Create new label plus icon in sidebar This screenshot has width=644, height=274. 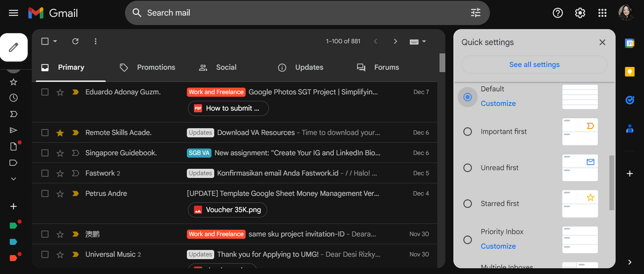click(x=14, y=206)
